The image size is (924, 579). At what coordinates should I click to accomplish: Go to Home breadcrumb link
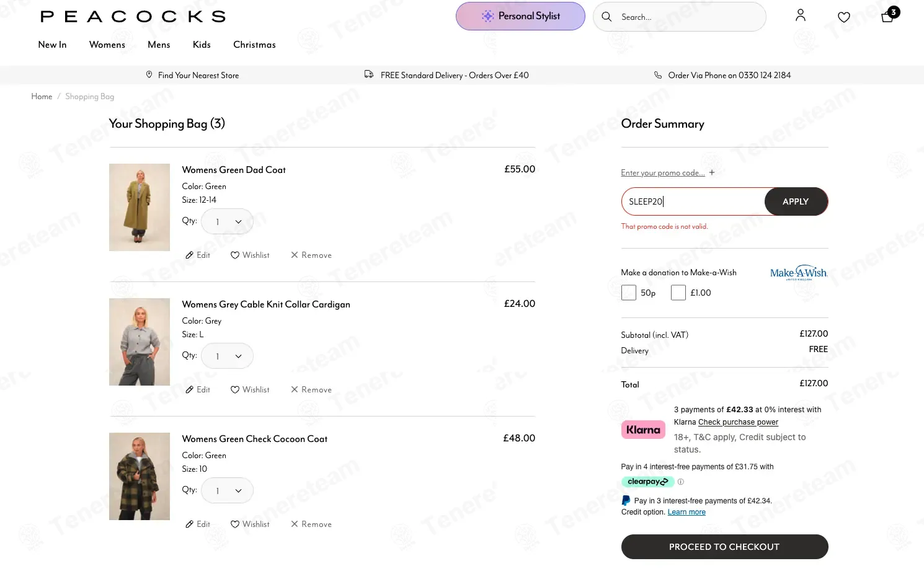42,97
